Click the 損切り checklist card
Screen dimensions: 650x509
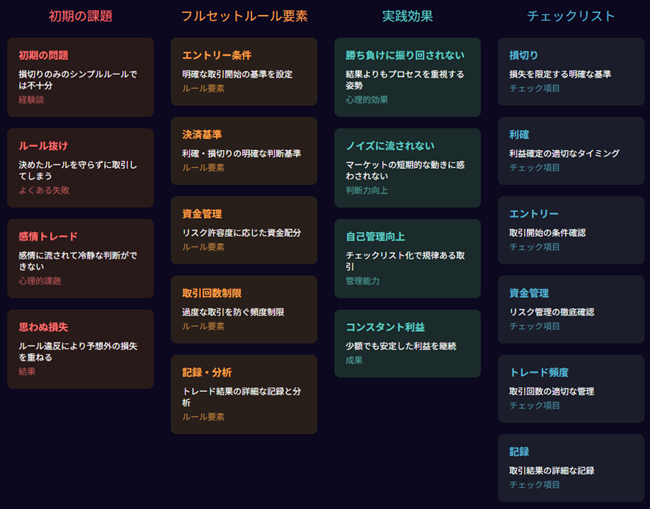571,71
